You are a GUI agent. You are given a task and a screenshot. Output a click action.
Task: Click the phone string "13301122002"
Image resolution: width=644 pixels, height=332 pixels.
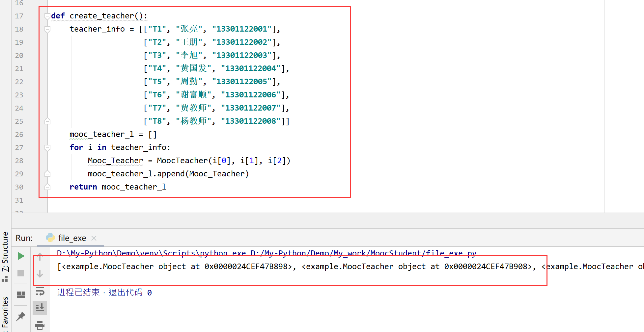(x=244, y=42)
